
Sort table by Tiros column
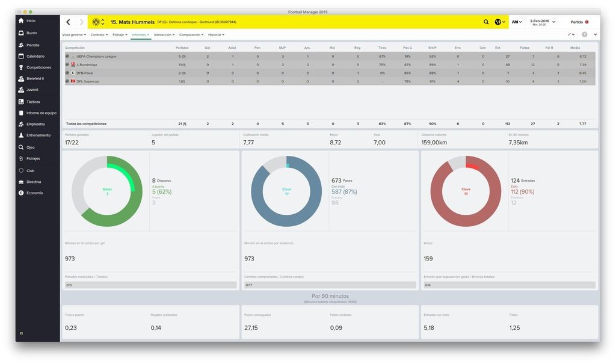click(x=382, y=48)
